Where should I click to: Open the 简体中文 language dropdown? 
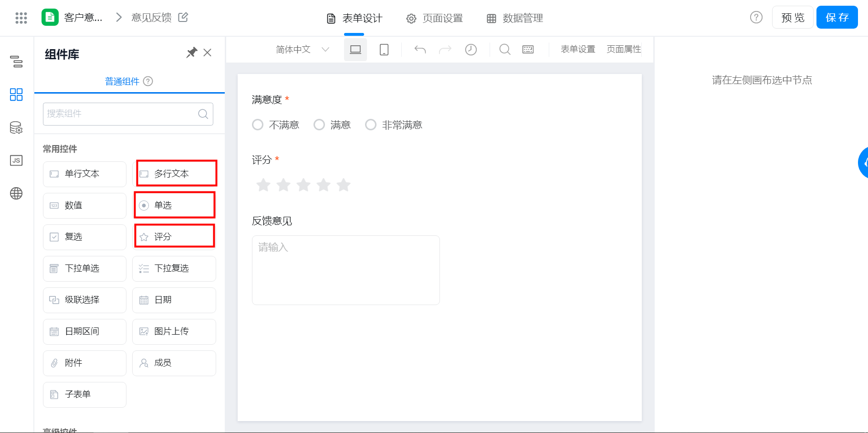pos(303,50)
